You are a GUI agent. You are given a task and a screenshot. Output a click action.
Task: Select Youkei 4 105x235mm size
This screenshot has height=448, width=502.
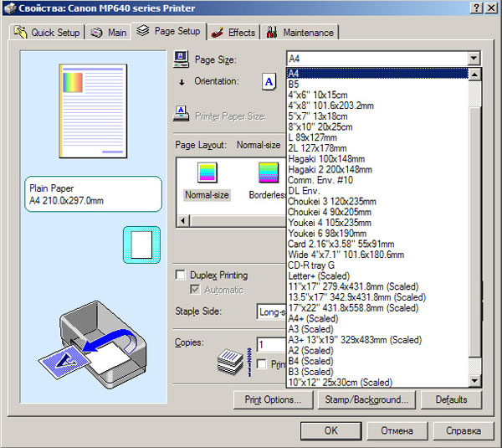point(377,223)
